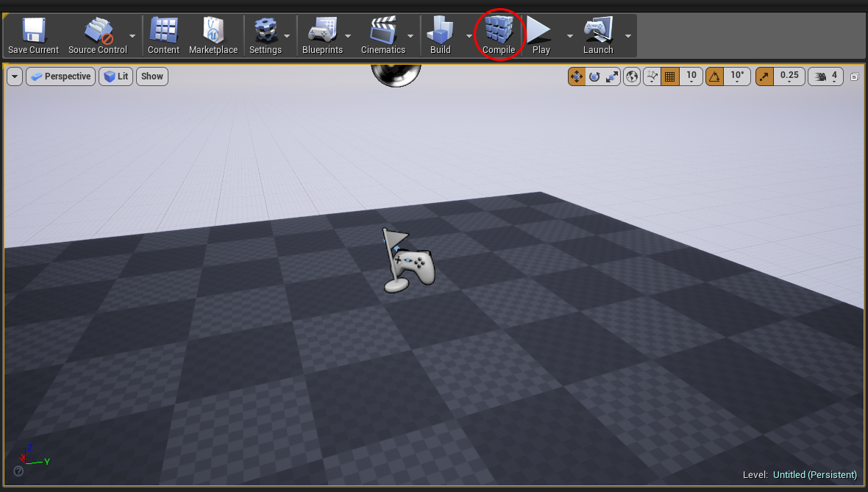Open the Marketplace from the toolbar

[213, 35]
